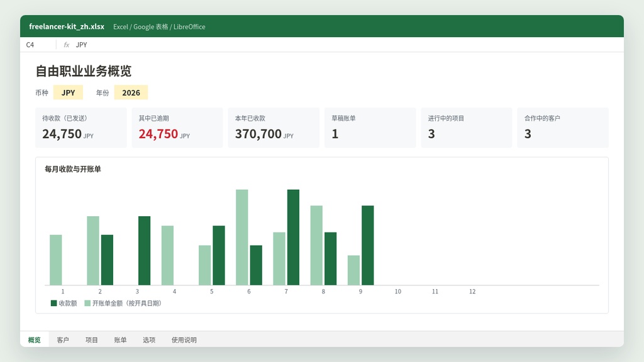
Task: Click the 12 axis label
Action: 472,292
